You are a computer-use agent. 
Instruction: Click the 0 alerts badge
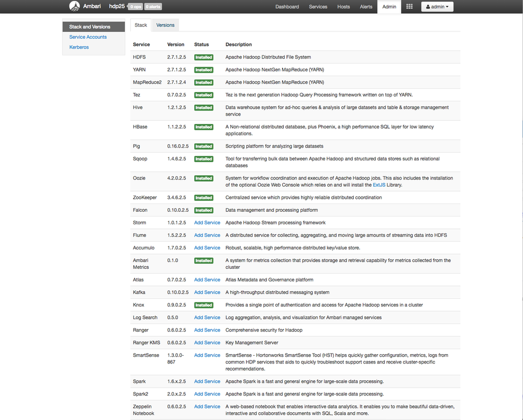click(153, 7)
